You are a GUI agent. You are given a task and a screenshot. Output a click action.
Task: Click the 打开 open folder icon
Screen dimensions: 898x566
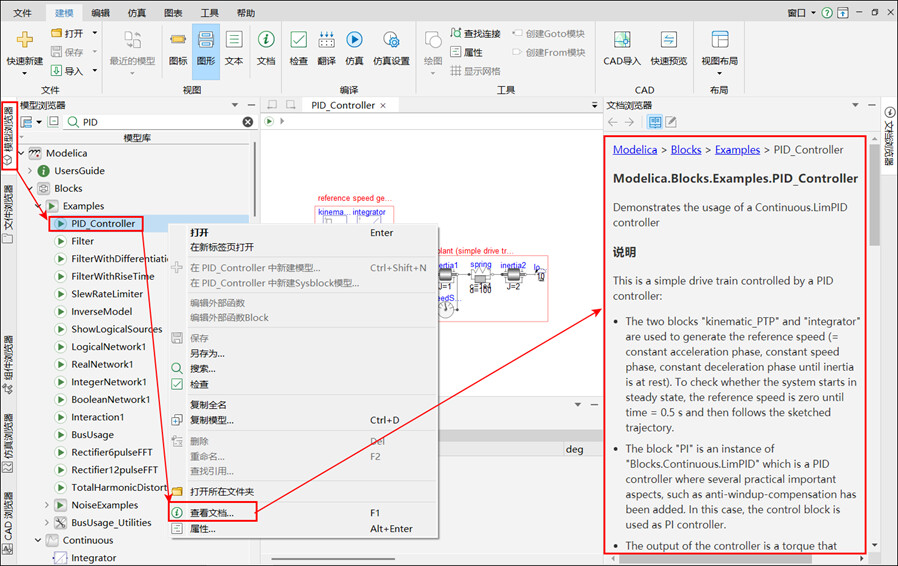point(56,33)
